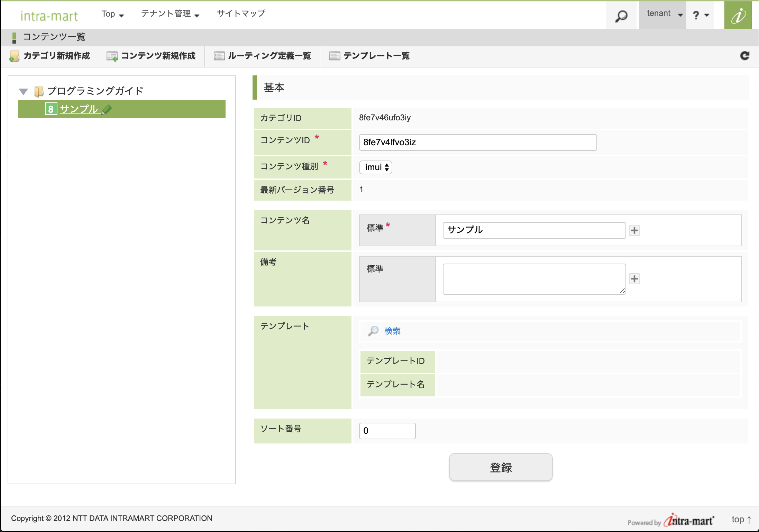Click the プログラミングガイド folder icon
Screen dimensions: 759x532
pyautogui.click(x=39, y=92)
